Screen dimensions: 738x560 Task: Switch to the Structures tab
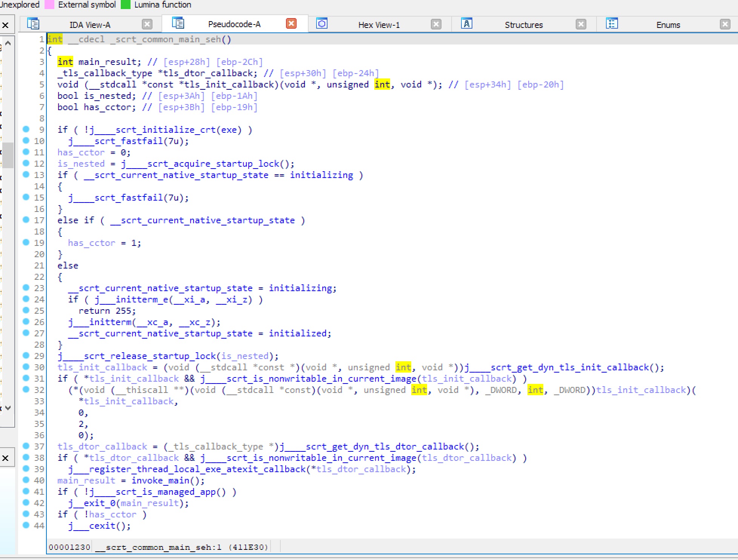tap(523, 25)
